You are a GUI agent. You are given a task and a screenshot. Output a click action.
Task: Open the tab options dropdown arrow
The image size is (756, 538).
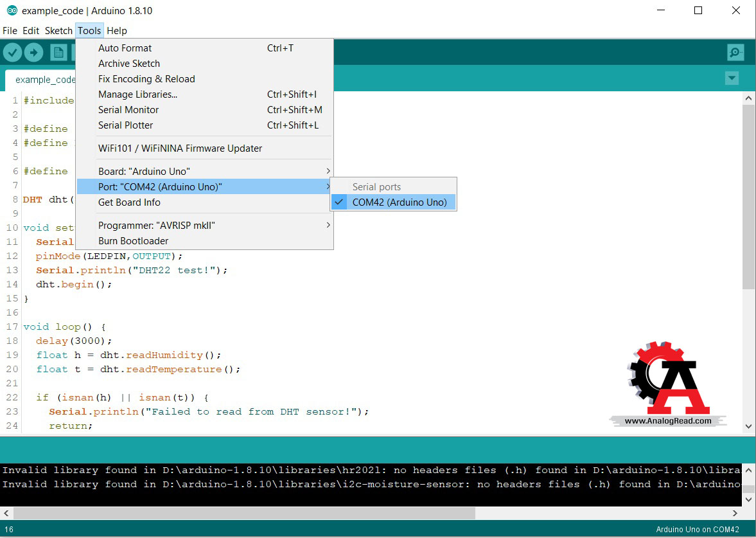click(x=732, y=78)
